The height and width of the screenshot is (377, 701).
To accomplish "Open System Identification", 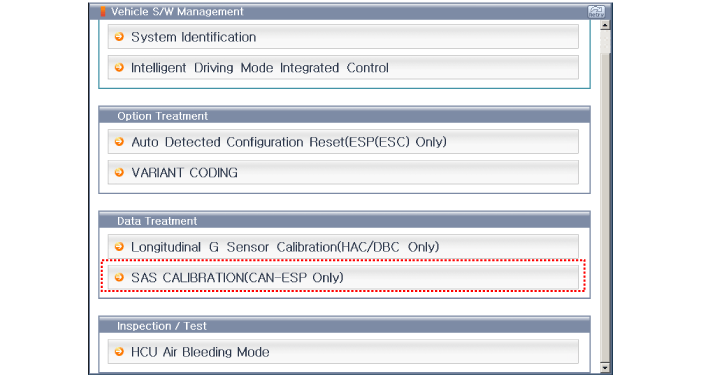I will point(343,37).
